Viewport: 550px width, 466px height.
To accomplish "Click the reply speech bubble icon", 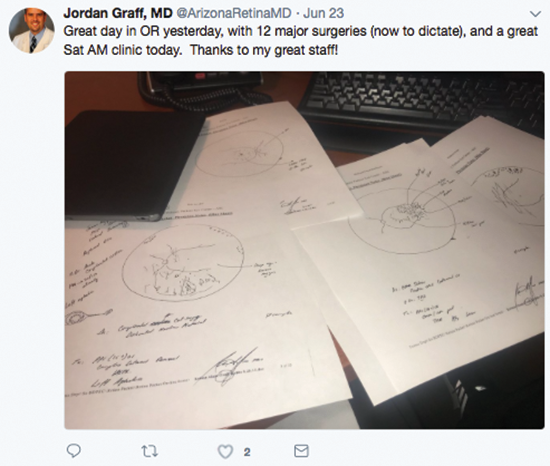I will coord(74,451).
